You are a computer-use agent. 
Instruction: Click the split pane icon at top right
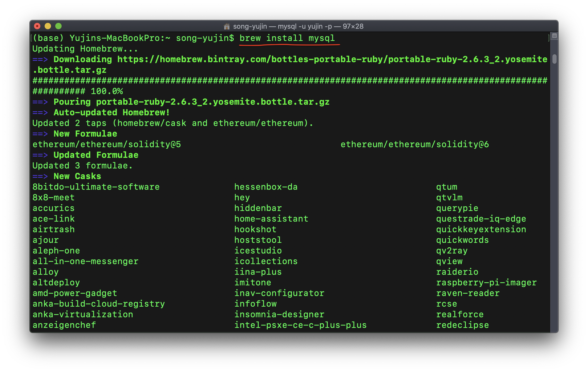tap(554, 36)
